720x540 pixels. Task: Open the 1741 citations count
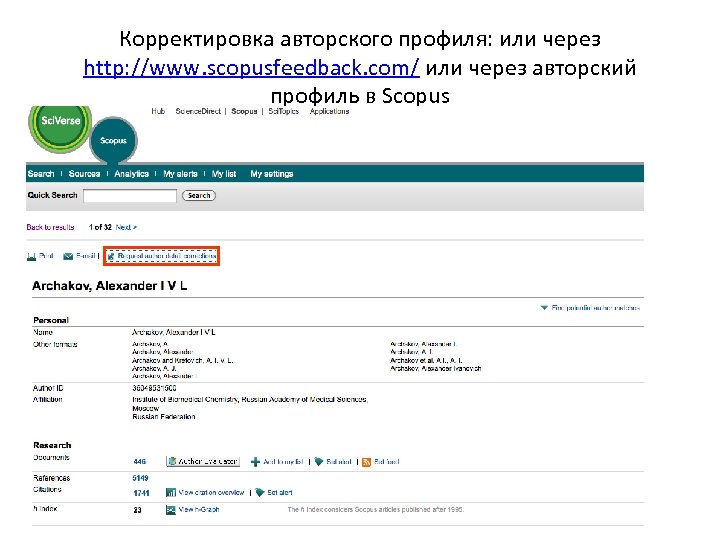coord(141,493)
